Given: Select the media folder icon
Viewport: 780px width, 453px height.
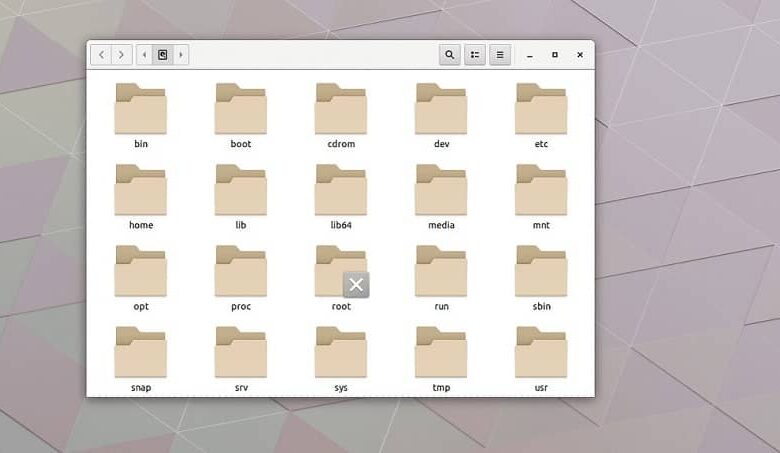Looking at the screenshot, I should [441, 189].
